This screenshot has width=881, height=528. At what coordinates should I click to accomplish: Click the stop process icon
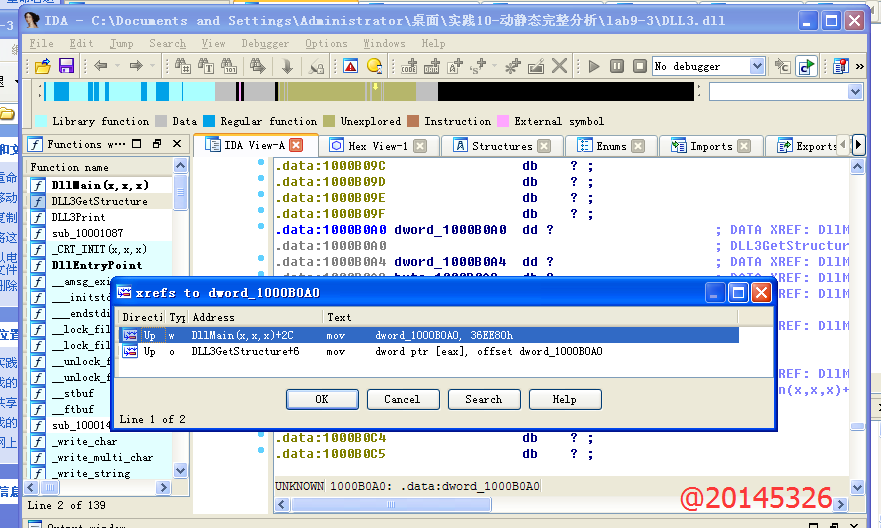640,66
